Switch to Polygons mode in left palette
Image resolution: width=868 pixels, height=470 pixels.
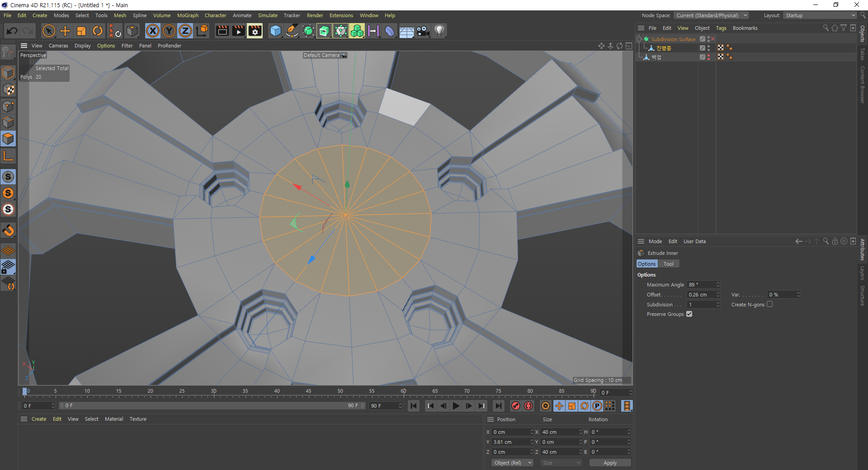point(8,139)
